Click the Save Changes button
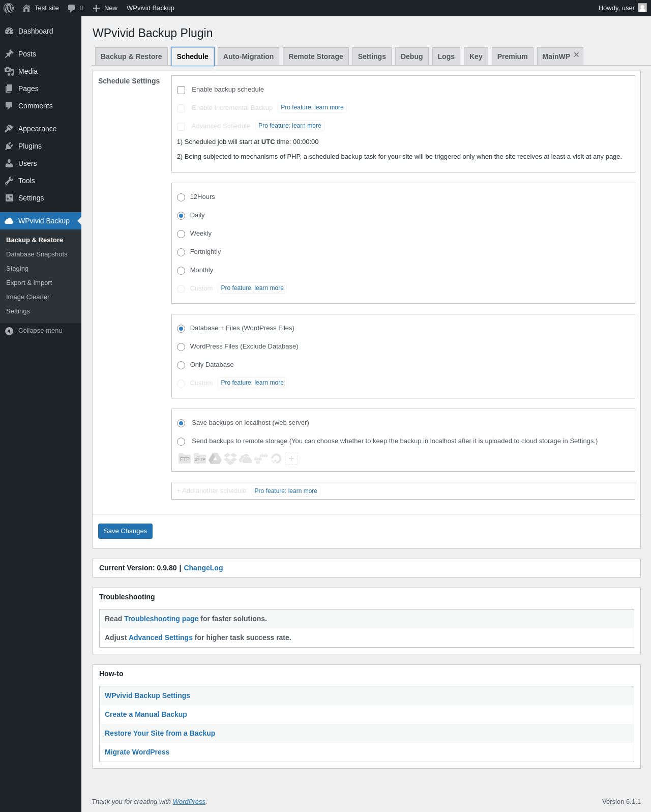651x812 pixels. click(125, 531)
